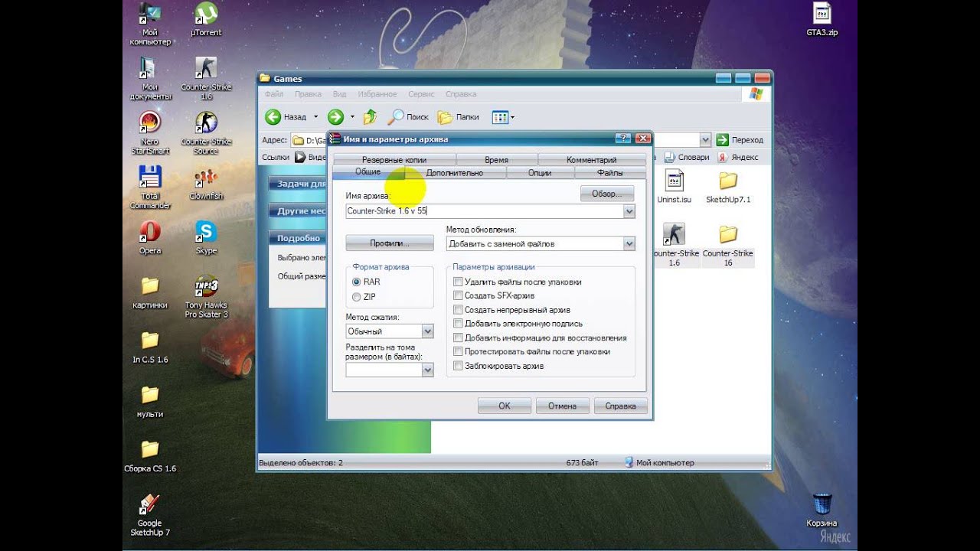980x551 pixels.
Task: Select Counter-Strike 16 folder in Games window
Action: (x=728, y=245)
